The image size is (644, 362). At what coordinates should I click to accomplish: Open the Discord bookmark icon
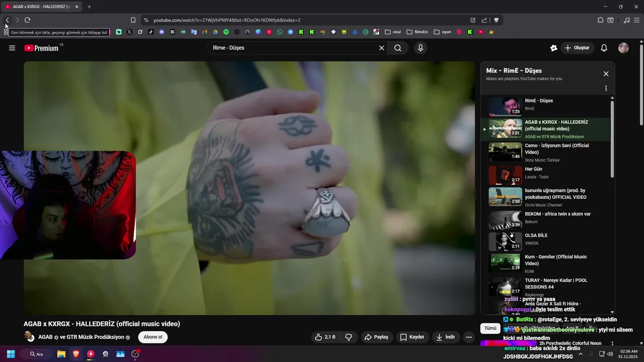tap(162, 32)
